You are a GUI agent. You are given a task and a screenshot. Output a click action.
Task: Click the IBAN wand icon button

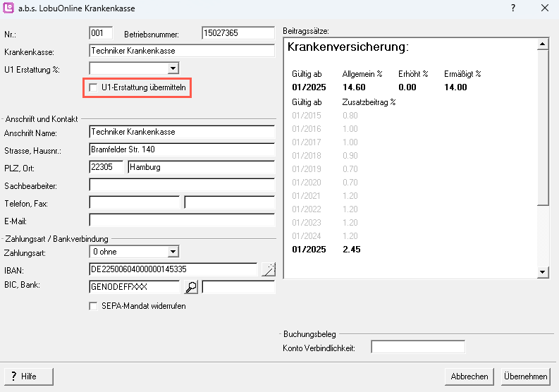tap(268, 269)
